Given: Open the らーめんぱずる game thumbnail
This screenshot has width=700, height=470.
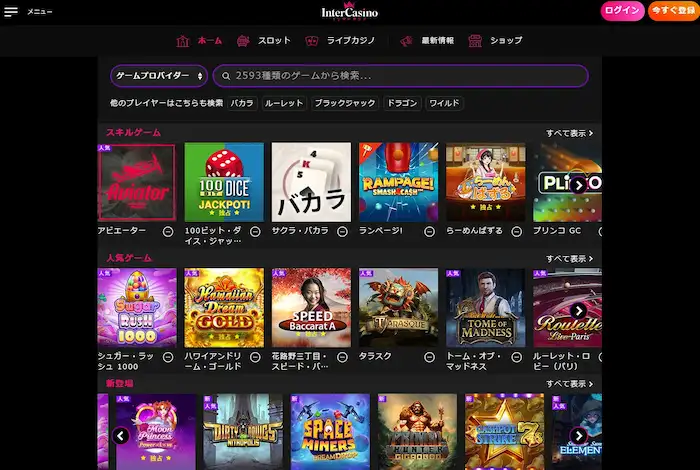Looking at the screenshot, I should (x=486, y=182).
